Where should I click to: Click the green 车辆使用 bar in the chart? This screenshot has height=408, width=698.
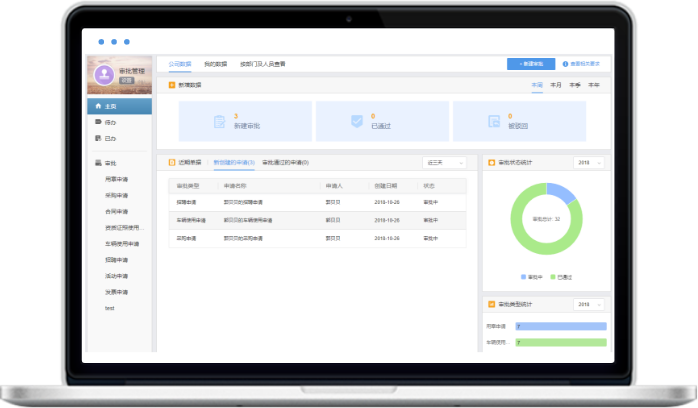pyautogui.click(x=561, y=343)
